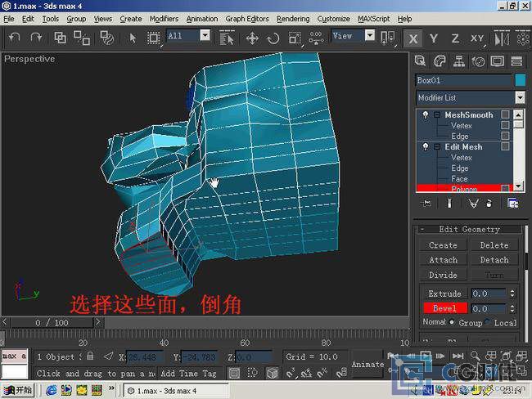This screenshot has width=532, height=399.
Task: Select Face sub-object under Edit Mesh
Action: (459, 179)
